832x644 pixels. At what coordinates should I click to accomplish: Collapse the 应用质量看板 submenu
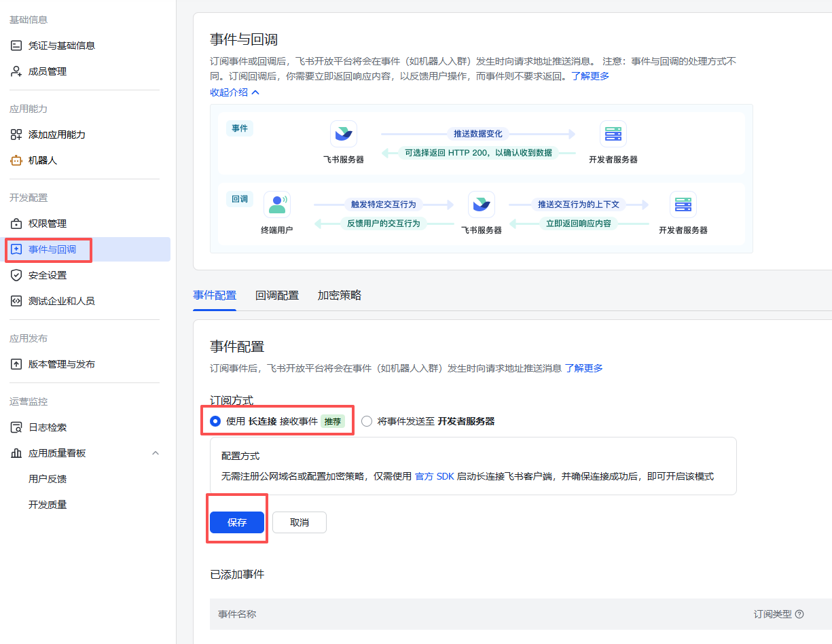[156, 452]
